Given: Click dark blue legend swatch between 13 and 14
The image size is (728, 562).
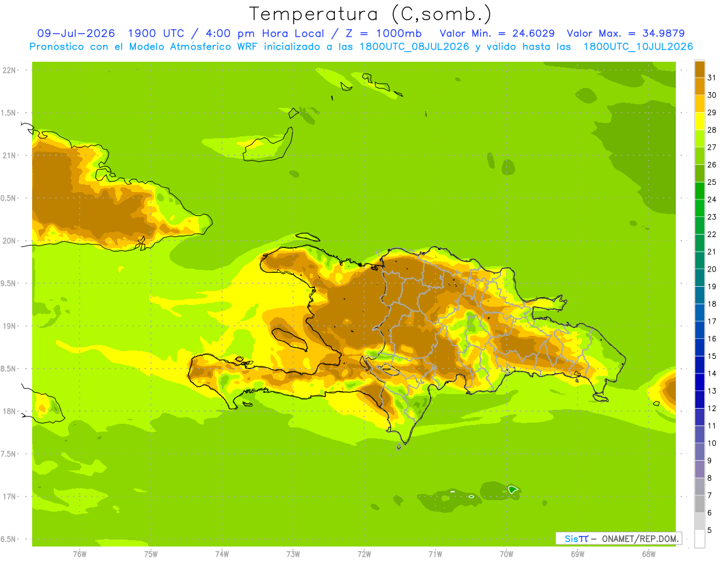Looking at the screenshot, I should (x=699, y=382).
